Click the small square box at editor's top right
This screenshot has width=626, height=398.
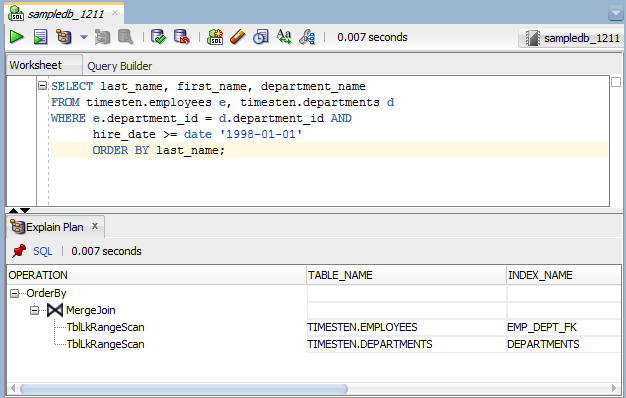(616, 82)
